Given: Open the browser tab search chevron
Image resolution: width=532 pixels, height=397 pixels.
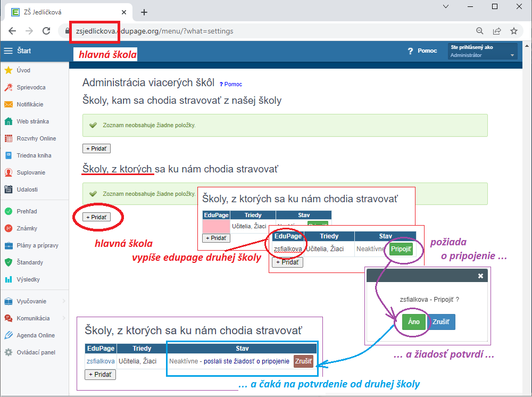Looking at the screenshot, I should [x=446, y=6].
